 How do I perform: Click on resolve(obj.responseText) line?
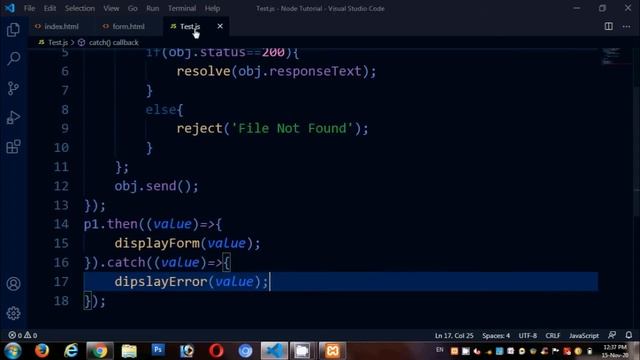tap(276, 71)
